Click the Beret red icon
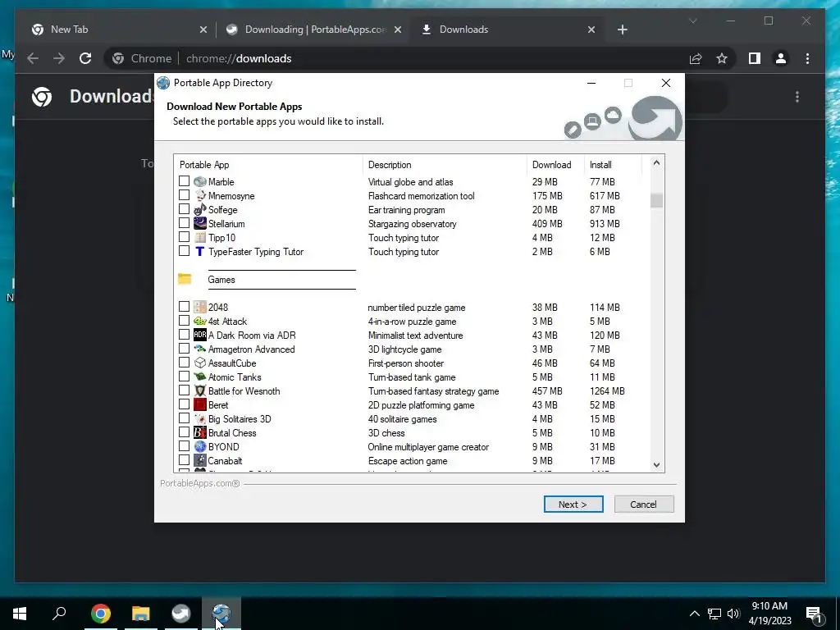The height and width of the screenshot is (630, 840). click(x=200, y=404)
